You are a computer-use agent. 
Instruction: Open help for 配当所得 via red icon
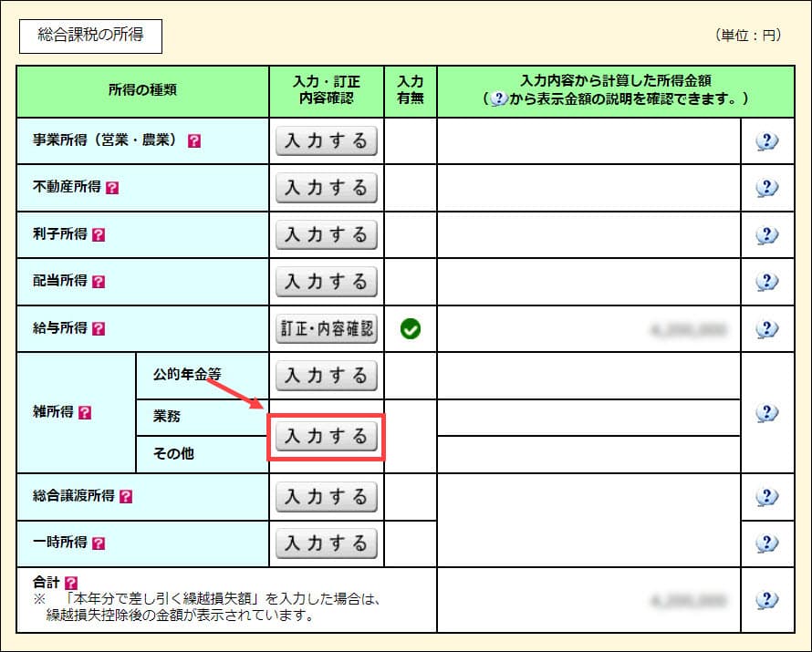pyautogui.click(x=99, y=281)
